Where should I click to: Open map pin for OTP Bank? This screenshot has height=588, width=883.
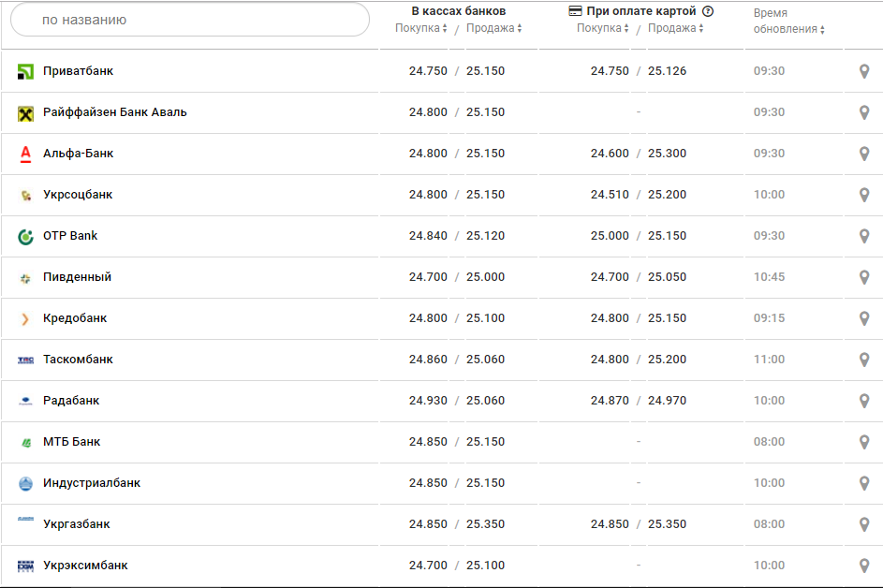(864, 236)
